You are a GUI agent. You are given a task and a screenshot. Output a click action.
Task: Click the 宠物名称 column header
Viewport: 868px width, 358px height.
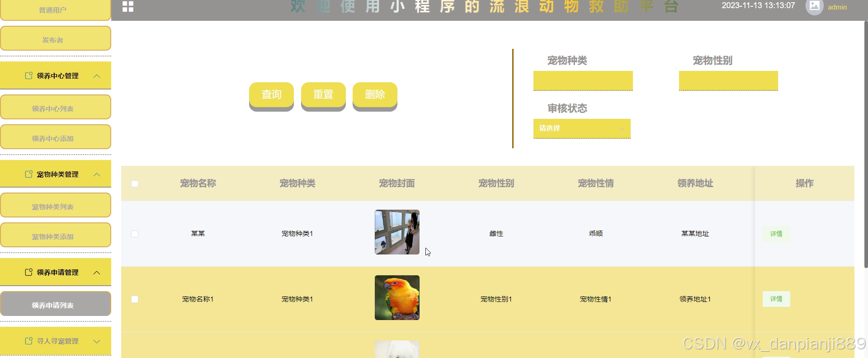pyautogui.click(x=198, y=184)
